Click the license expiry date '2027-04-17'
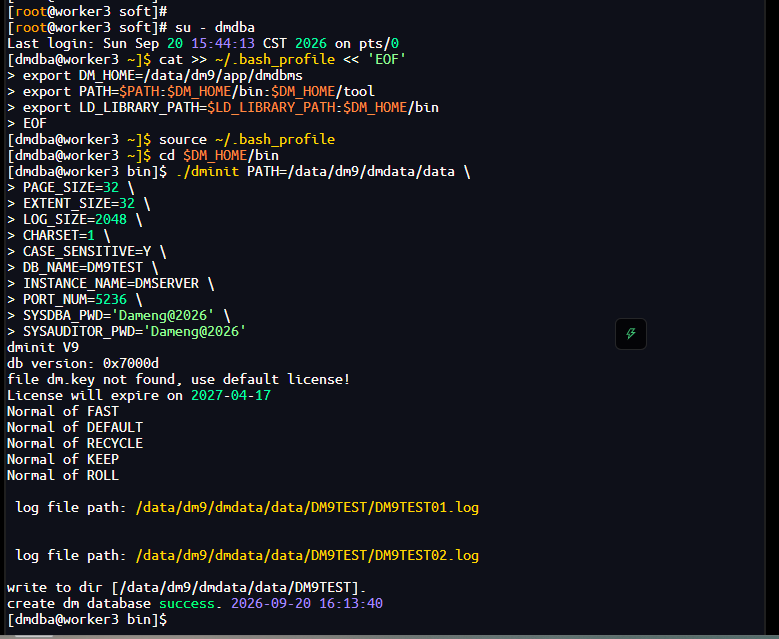Viewport: 779px width, 639px height. tap(231, 396)
